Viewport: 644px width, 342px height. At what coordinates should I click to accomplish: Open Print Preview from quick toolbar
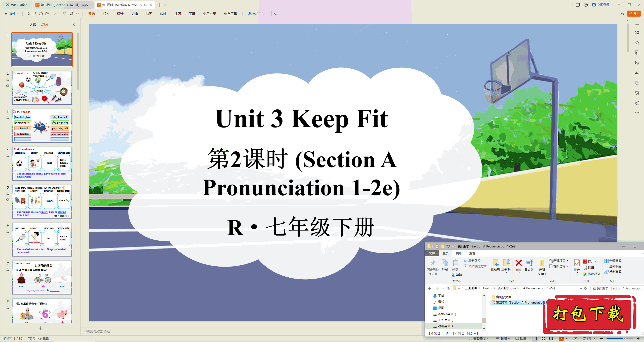click(47, 14)
